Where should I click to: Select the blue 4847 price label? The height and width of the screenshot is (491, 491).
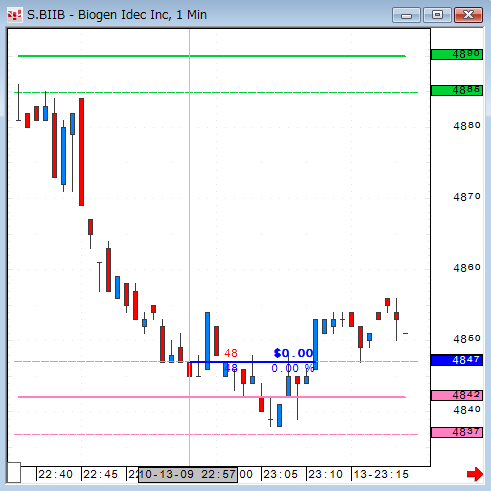click(457, 360)
